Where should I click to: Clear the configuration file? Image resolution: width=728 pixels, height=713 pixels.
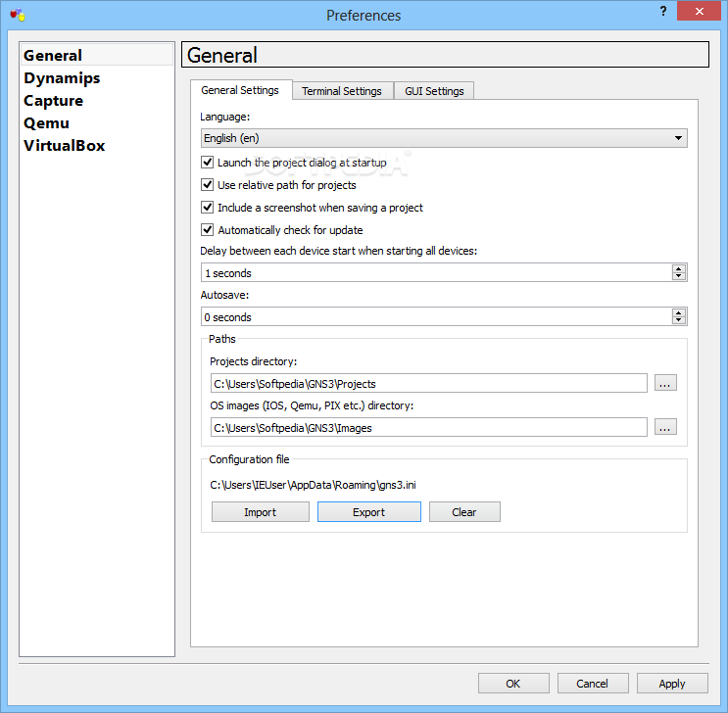click(x=464, y=512)
